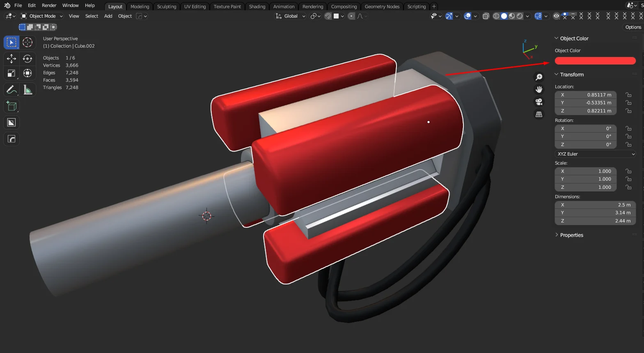Choose the Annotate pencil tool
The image size is (644, 353).
click(11, 89)
